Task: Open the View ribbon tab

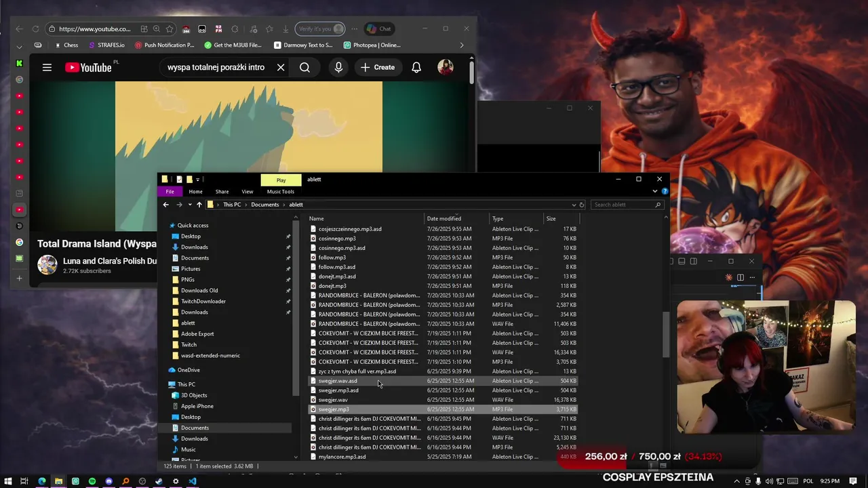Action: pyautogui.click(x=248, y=192)
